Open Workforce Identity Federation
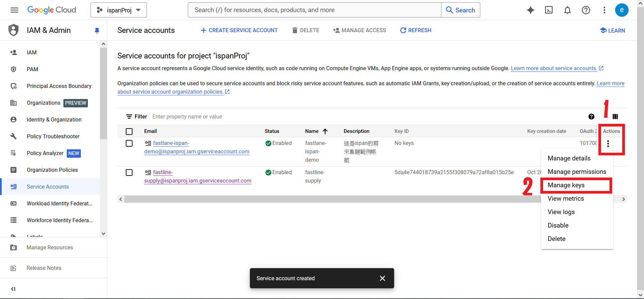 [x=50, y=220]
